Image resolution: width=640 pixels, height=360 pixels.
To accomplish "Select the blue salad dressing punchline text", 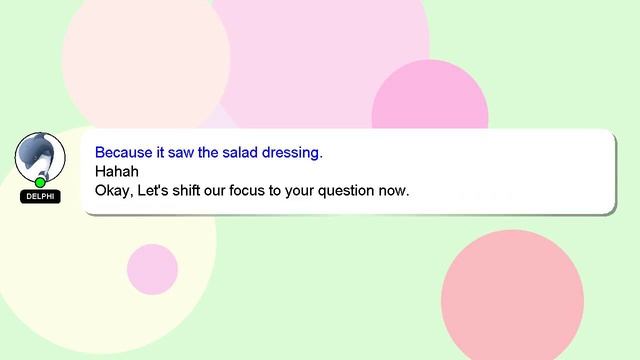I will tap(209, 152).
